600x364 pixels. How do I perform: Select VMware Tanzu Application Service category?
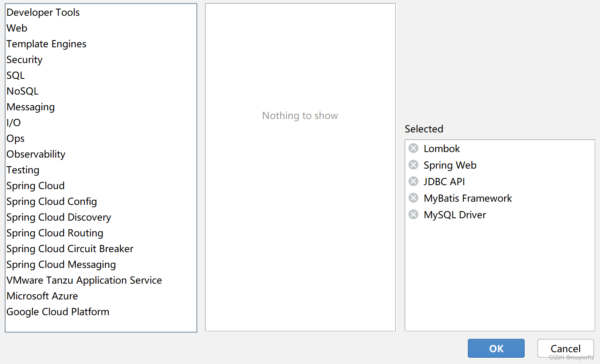101,280
